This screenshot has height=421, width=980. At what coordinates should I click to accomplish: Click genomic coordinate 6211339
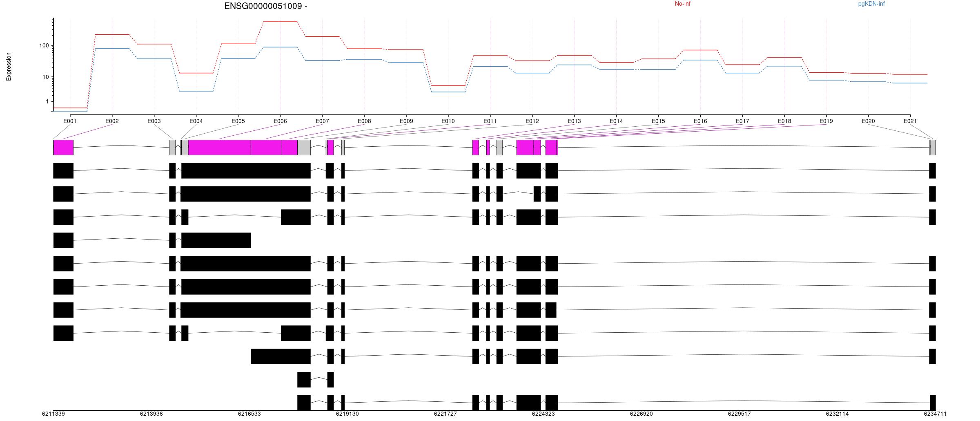pos(53,414)
